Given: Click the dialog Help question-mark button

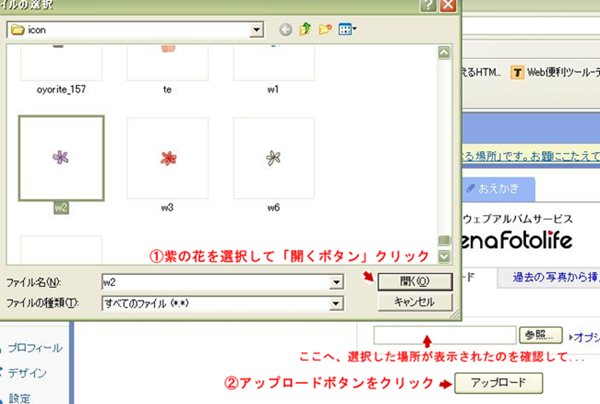Looking at the screenshot, I should tap(428, 5).
